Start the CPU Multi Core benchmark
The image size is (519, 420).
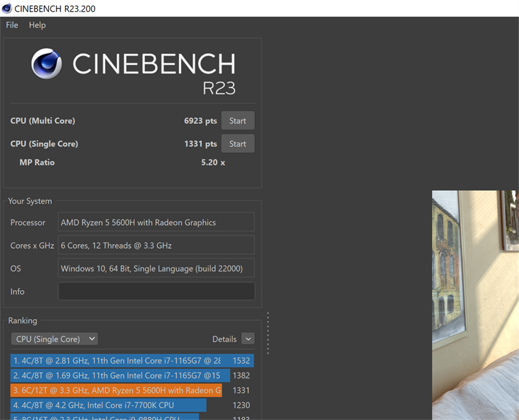[237, 120]
